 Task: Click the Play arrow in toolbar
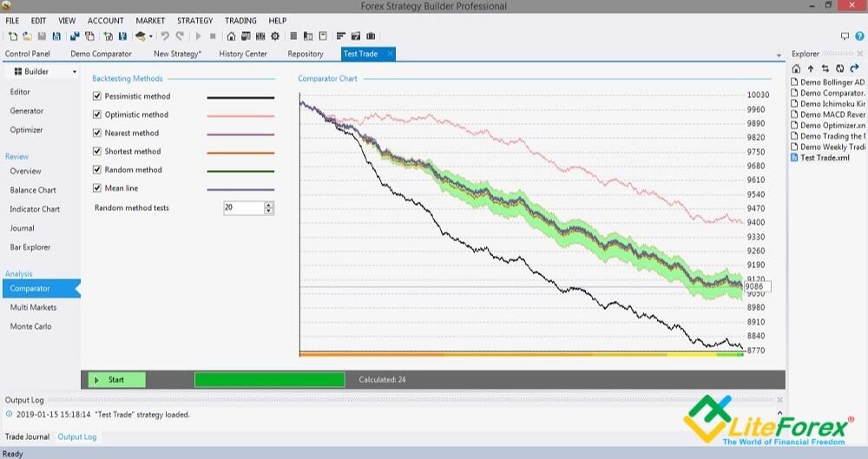(x=198, y=36)
